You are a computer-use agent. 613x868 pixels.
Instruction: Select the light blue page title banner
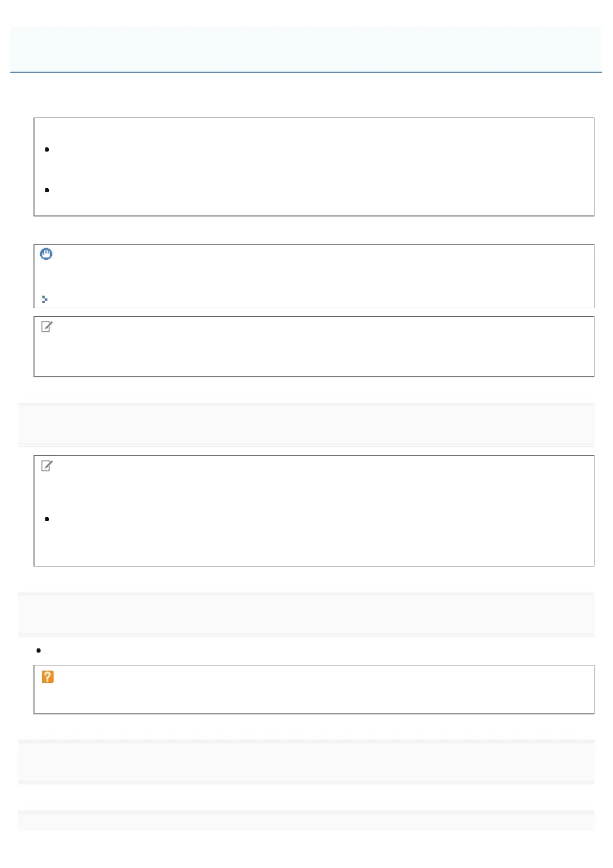click(x=306, y=49)
